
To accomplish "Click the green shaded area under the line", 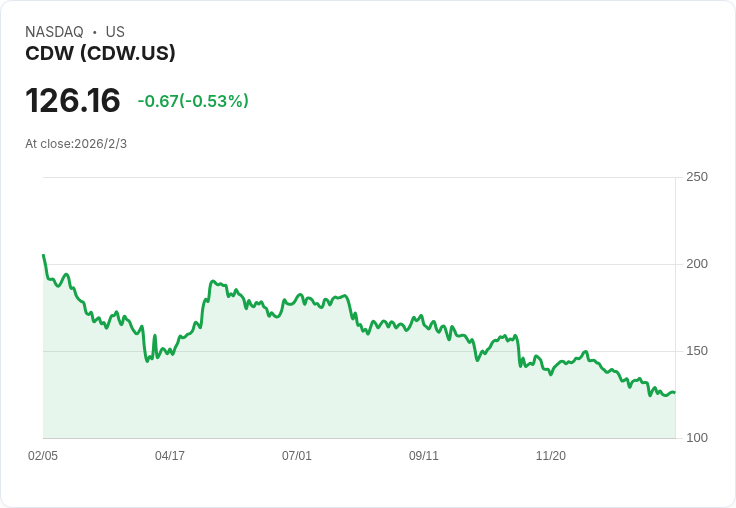I will coord(300,390).
